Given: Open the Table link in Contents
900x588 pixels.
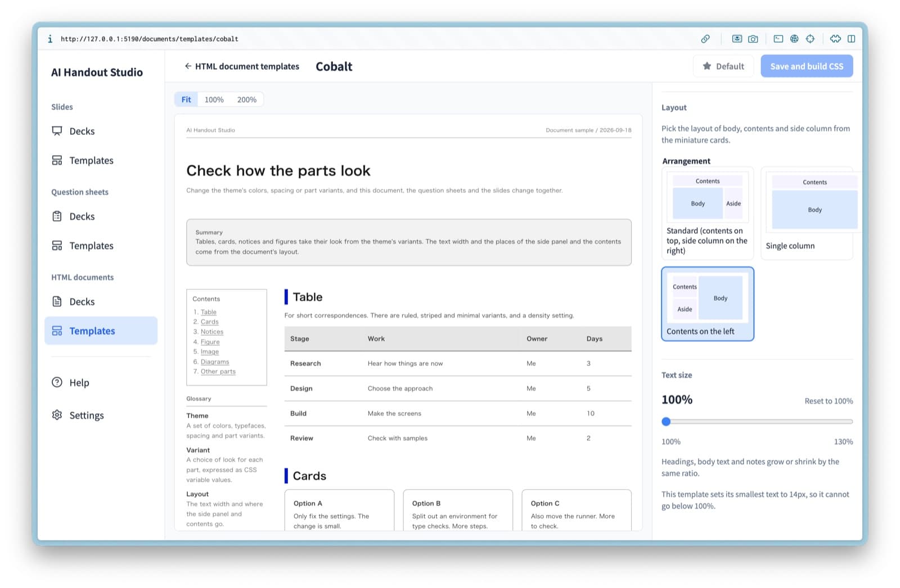Looking at the screenshot, I should 209,312.
